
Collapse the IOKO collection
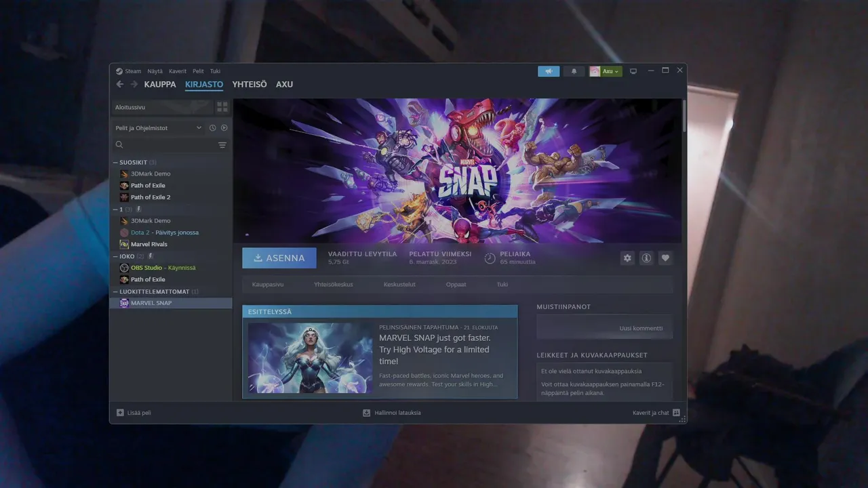[115, 256]
